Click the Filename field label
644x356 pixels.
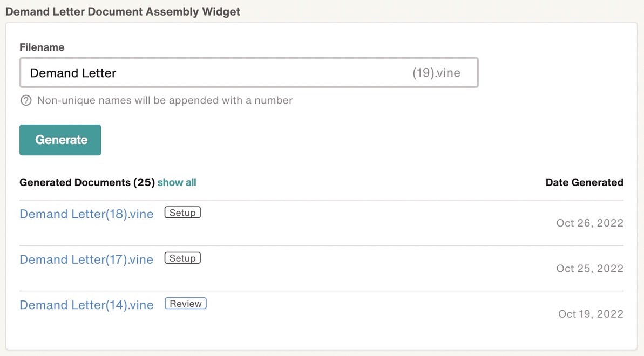[42, 47]
